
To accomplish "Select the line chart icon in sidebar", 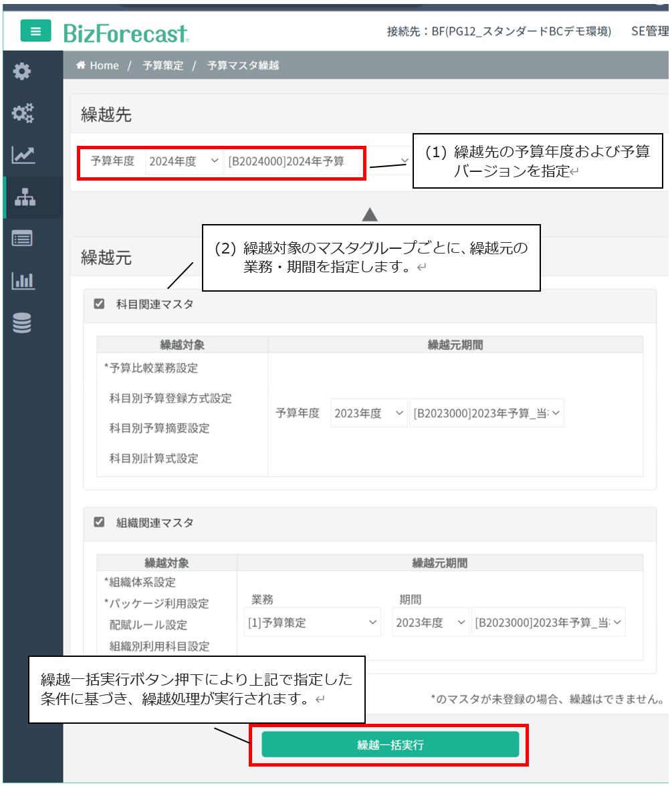I will (23, 155).
